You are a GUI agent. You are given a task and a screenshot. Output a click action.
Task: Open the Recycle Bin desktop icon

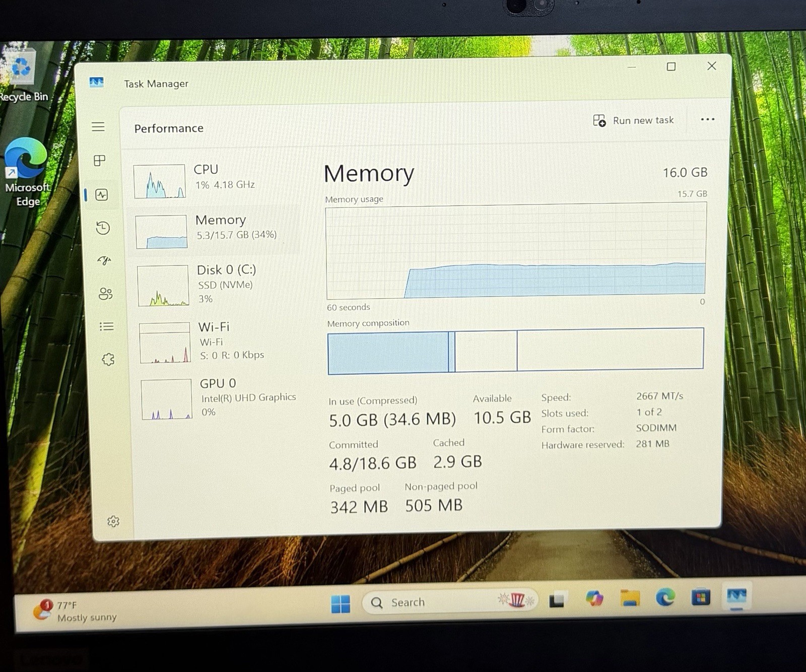(23, 75)
